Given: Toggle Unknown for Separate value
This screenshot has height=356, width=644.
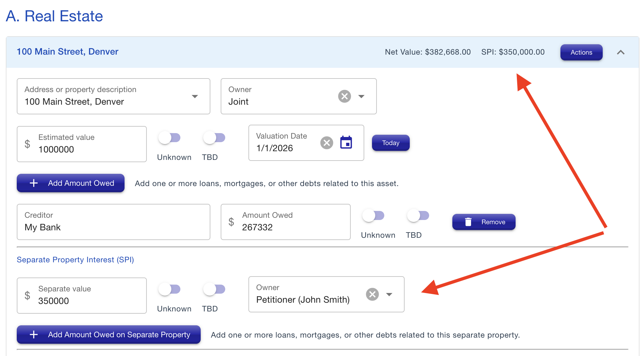Looking at the screenshot, I should [169, 289].
